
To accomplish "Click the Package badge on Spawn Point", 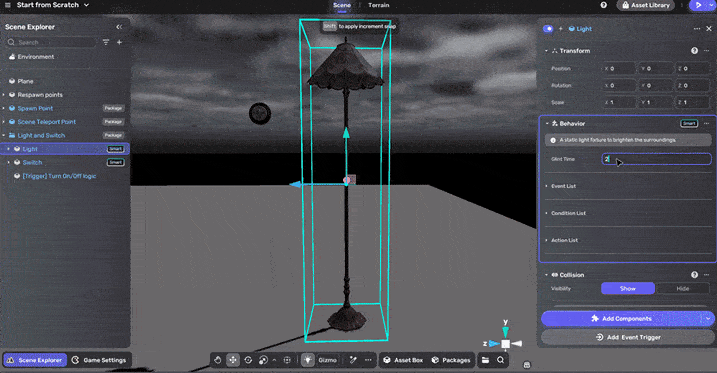I will pyautogui.click(x=113, y=108).
